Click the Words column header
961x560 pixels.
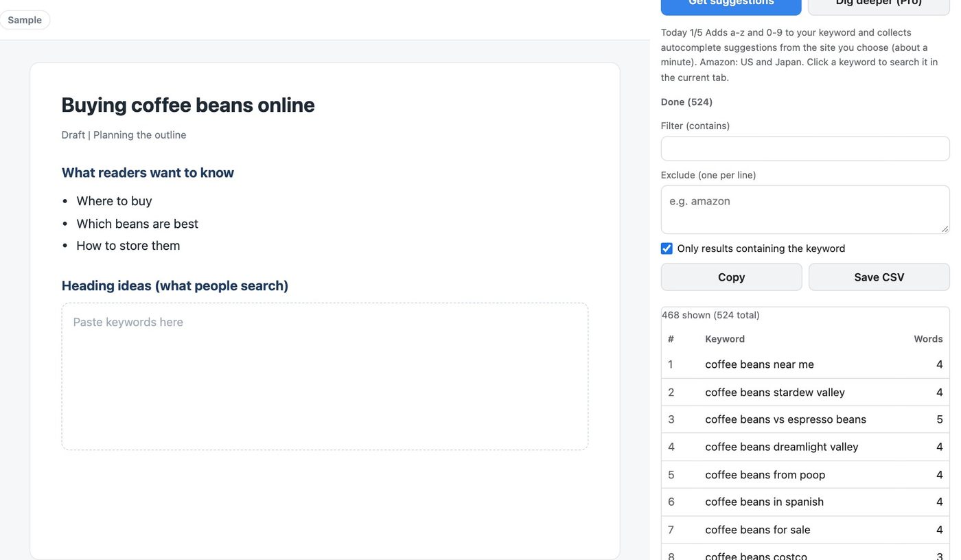pyautogui.click(x=928, y=339)
